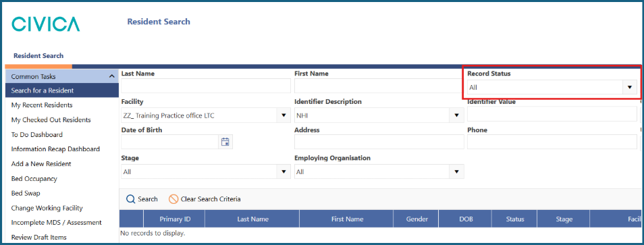This screenshot has height=245, width=644.
Task: Click the Identifier Description box showing NHI
Action: pos(379,115)
